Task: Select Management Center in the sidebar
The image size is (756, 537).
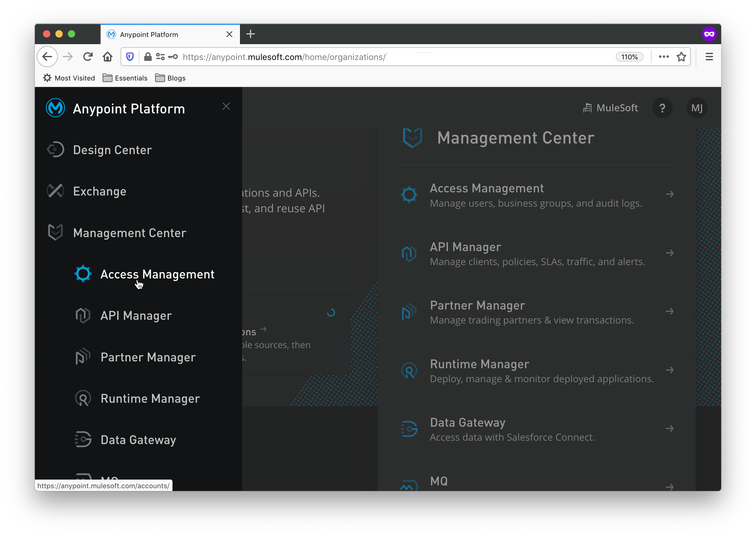Action: pos(130,233)
